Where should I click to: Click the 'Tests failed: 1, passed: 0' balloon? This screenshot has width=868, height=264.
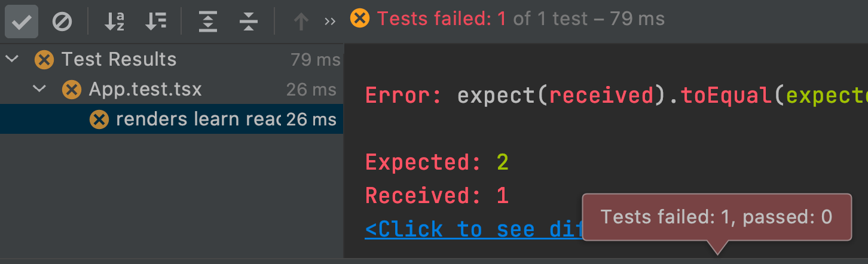tap(716, 217)
